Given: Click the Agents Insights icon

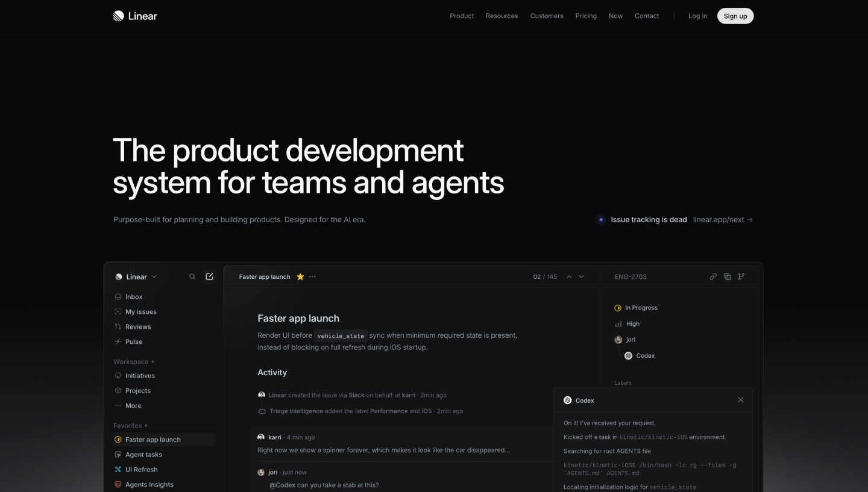Looking at the screenshot, I should 118,485.
